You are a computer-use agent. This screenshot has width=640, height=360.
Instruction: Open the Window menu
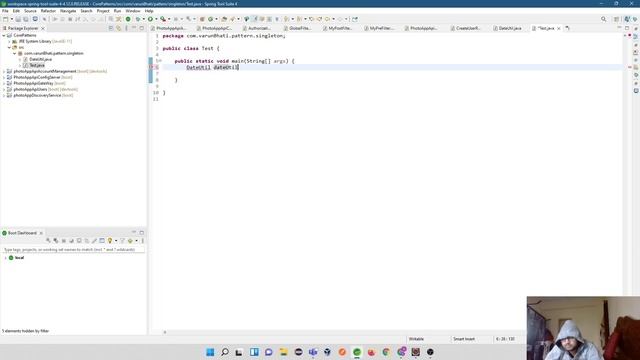click(133, 11)
